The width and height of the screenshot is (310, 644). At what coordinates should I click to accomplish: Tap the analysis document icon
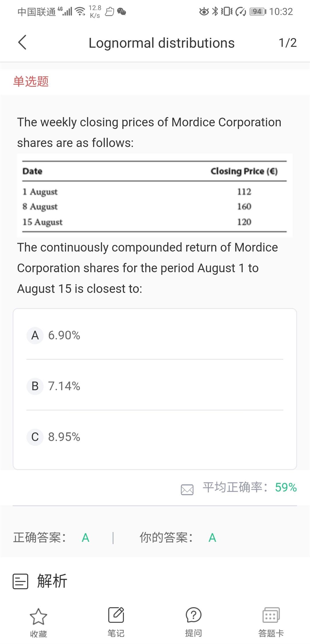(20, 581)
